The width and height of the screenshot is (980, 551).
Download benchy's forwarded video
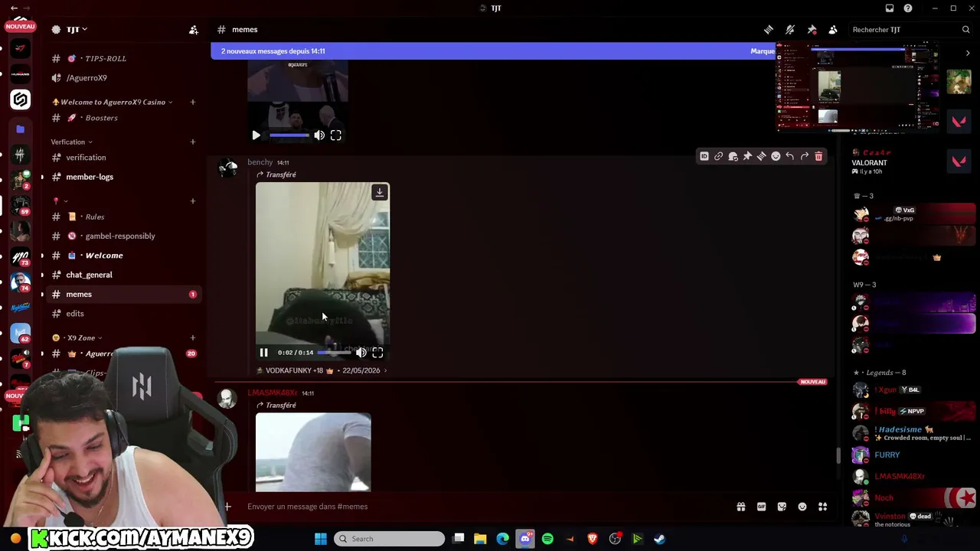(380, 192)
